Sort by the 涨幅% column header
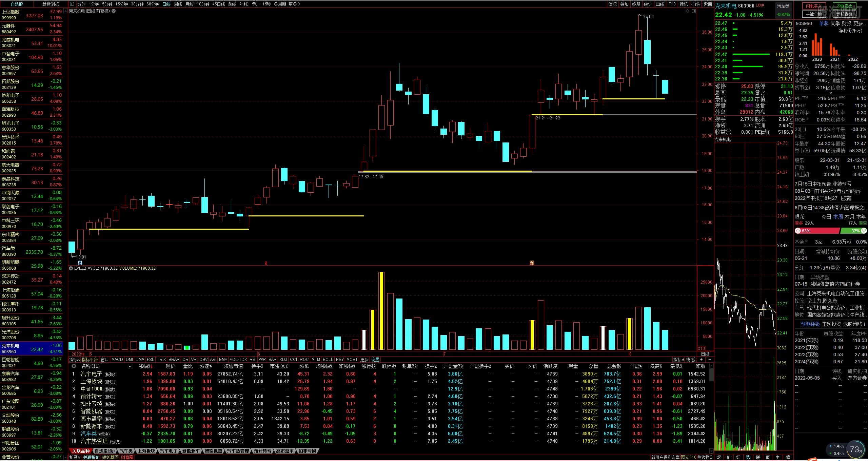This screenshot has width=868, height=461. (146, 366)
